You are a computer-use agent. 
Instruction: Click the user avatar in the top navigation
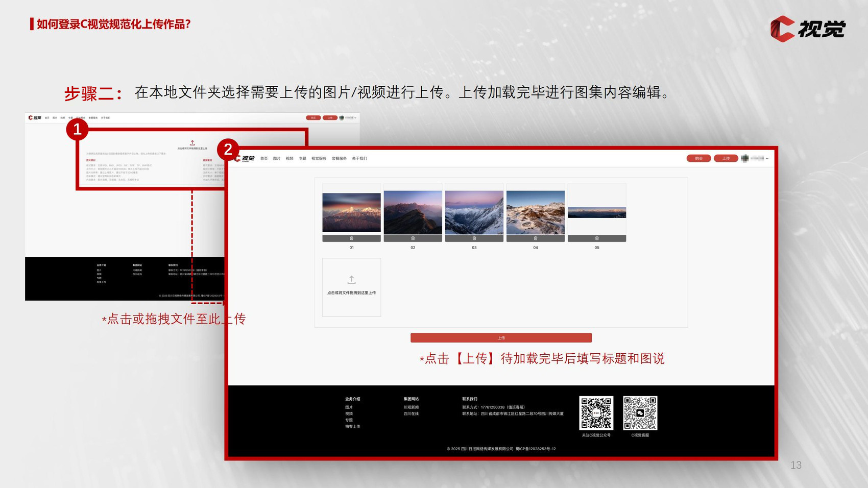click(744, 159)
